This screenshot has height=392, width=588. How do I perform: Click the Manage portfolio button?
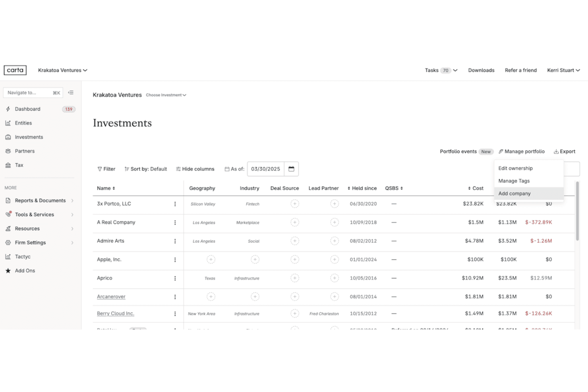(522, 151)
